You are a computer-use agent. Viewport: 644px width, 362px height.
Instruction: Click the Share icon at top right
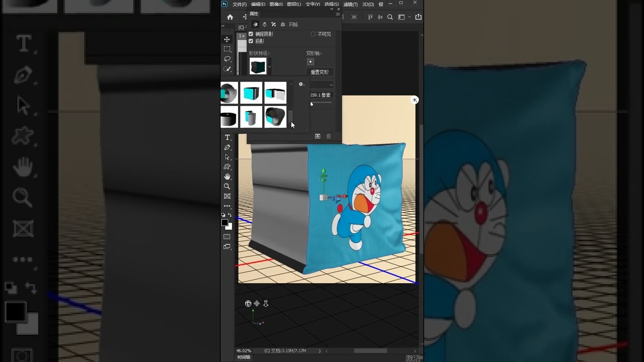[418, 17]
